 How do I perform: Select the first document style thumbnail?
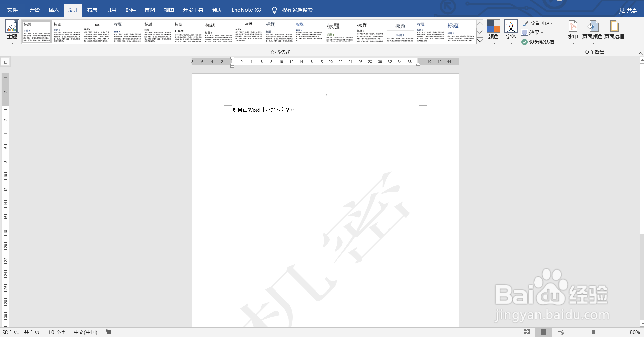click(36, 32)
